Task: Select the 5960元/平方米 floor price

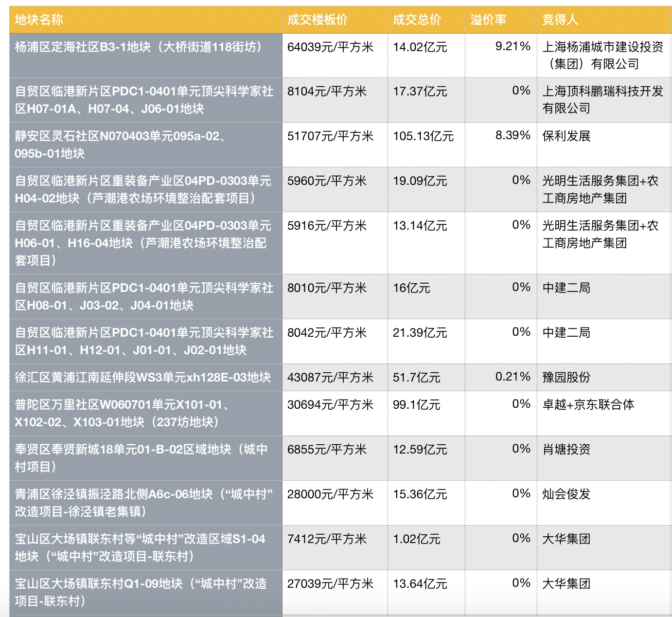Action: coord(327,181)
